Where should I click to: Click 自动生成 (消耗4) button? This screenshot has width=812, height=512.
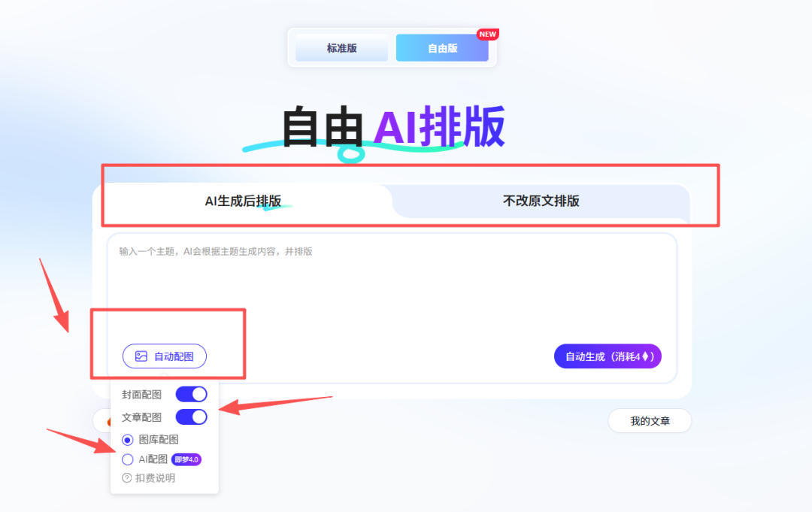pos(607,356)
